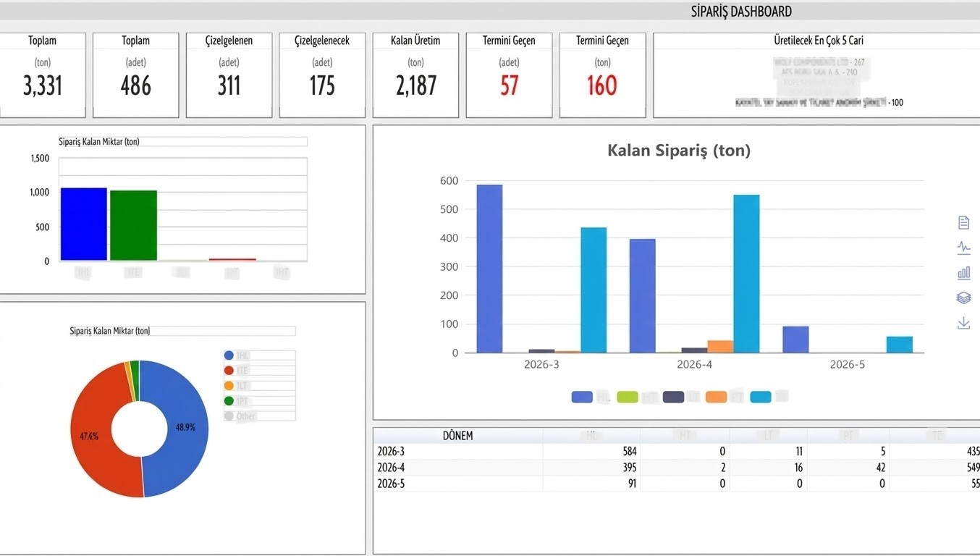Switch Kalan Sipariş chart to bar view

click(963, 273)
